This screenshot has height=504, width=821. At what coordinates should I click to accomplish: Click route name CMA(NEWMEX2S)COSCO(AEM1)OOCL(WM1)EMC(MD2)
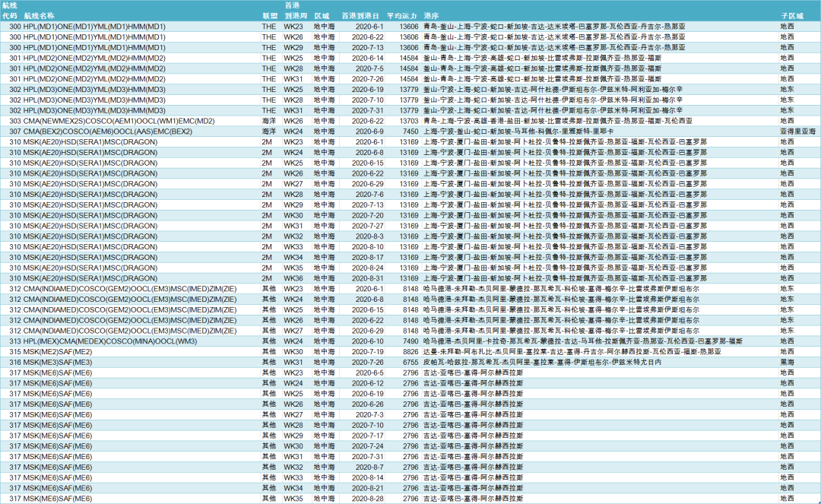[x=119, y=121]
